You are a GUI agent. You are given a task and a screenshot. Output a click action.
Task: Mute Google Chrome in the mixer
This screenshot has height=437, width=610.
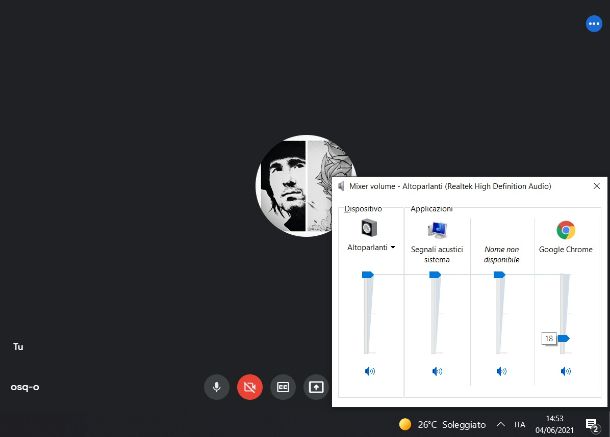(x=566, y=371)
